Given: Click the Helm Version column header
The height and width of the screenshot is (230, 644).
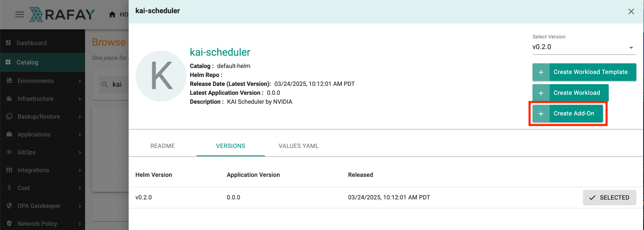Looking at the screenshot, I should (x=154, y=175).
